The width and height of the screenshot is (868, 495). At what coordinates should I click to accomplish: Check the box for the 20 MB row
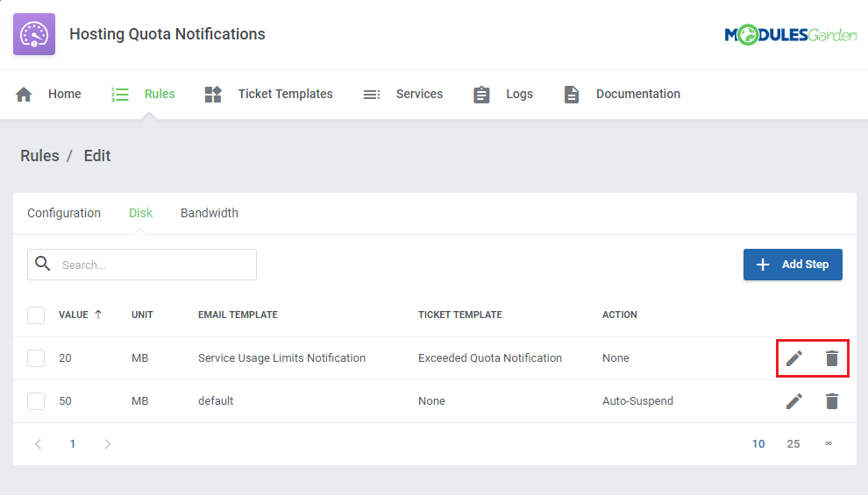(36, 358)
